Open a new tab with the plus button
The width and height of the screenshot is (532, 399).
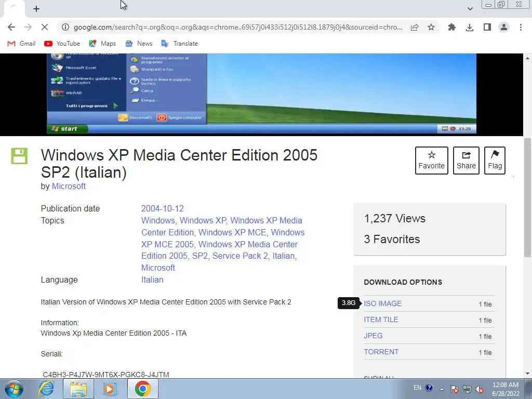(x=36, y=9)
